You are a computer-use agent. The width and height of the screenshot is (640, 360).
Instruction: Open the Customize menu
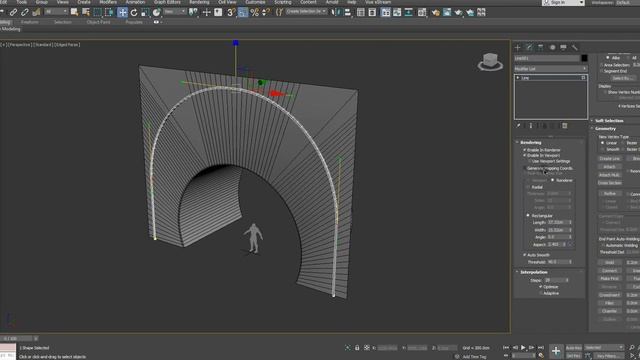255,2
